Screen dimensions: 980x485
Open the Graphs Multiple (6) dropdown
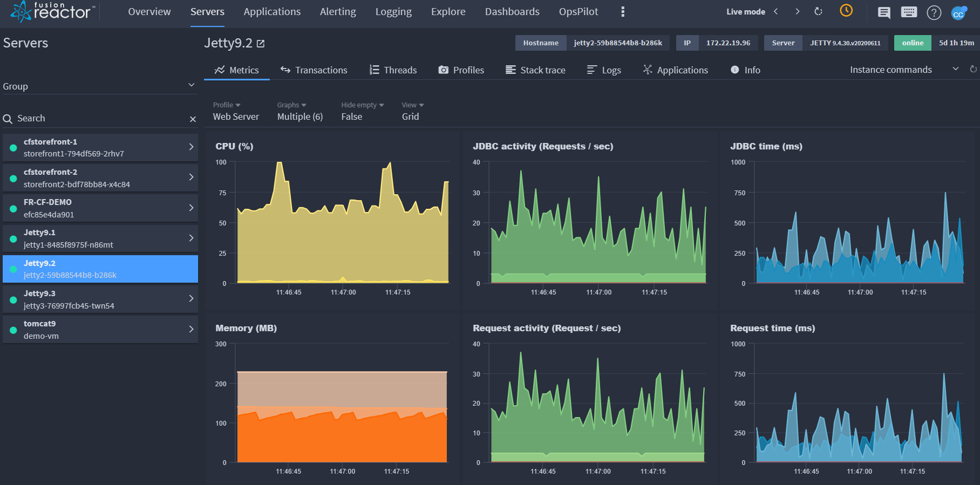point(300,111)
